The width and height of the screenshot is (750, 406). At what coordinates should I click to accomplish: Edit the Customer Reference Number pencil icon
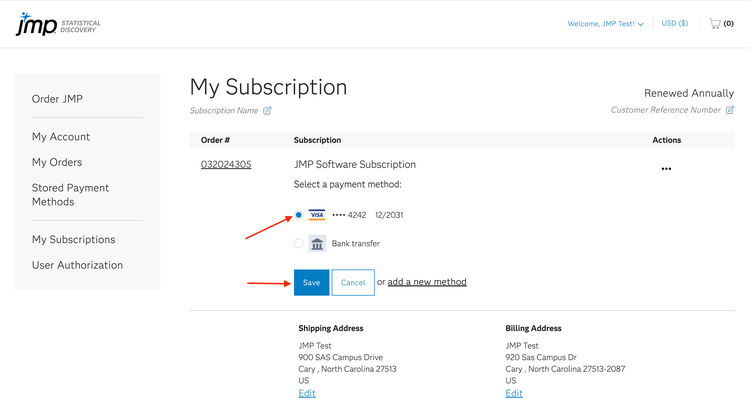tap(729, 110)
